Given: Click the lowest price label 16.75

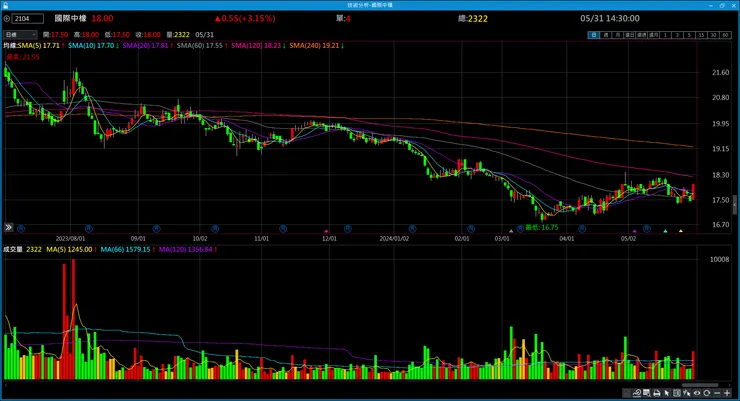Looking at the screenshot, I should tap(542, 227).
